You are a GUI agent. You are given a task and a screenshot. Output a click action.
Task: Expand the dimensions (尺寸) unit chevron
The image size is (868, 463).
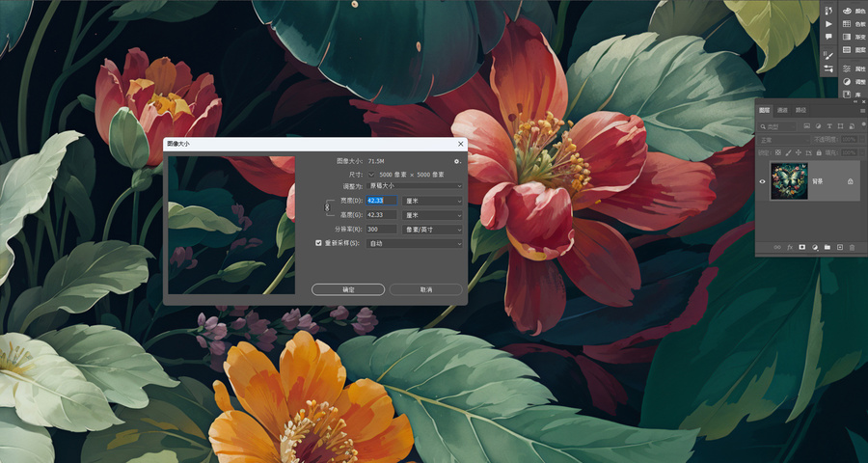click(371, 175)
